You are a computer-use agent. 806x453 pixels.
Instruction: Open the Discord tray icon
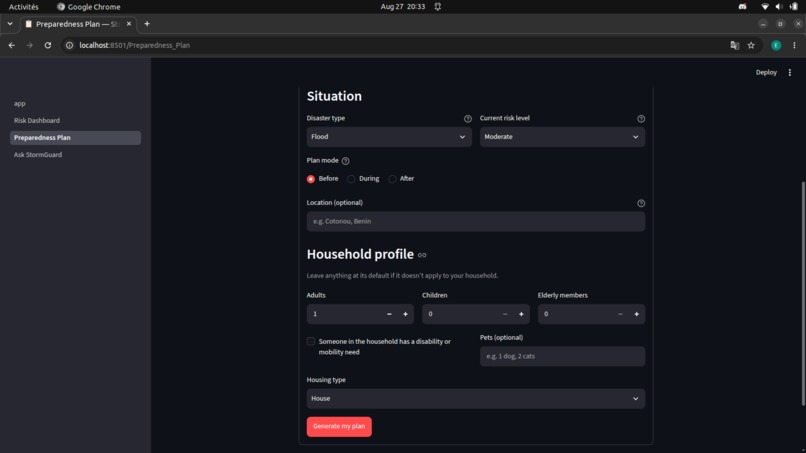click(742, 7)
